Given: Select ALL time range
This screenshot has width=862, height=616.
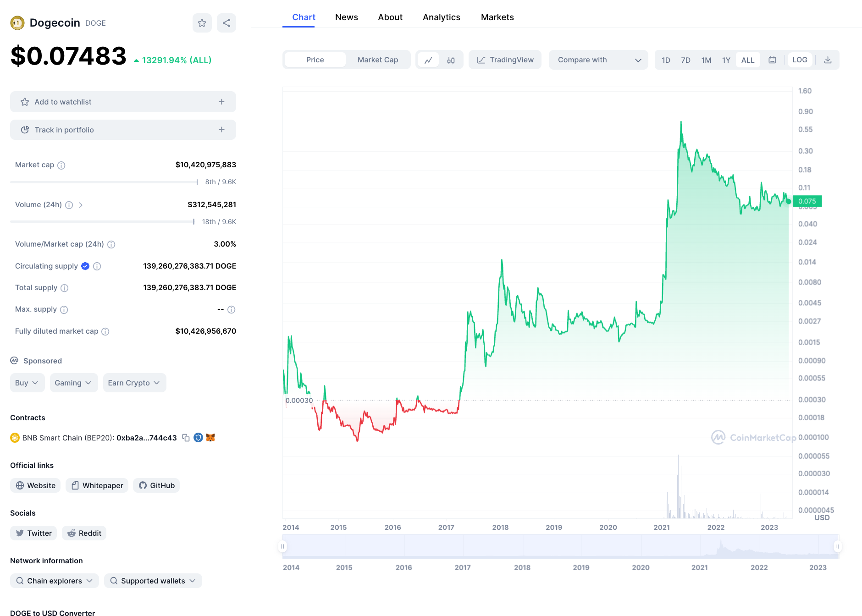Looking at the screenshot, I should pyautogui.click(x=748, y=60).
